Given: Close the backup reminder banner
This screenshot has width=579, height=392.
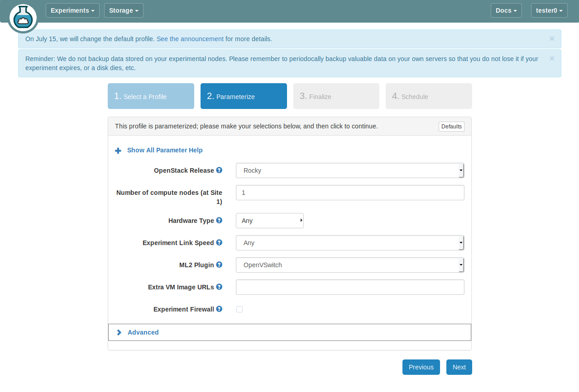Looking at the screenshot, I should click(x=551, y=59).
